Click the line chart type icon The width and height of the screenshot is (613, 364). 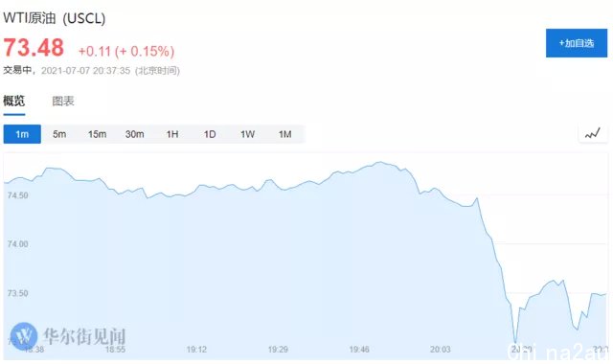point(593,134)
